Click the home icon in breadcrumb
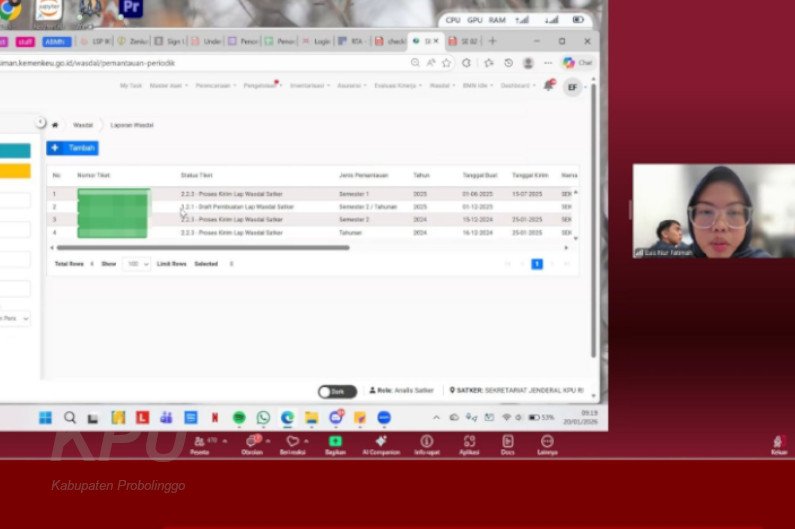The height and width of the screenshot is (529, 795). click(x=55, y=125)
